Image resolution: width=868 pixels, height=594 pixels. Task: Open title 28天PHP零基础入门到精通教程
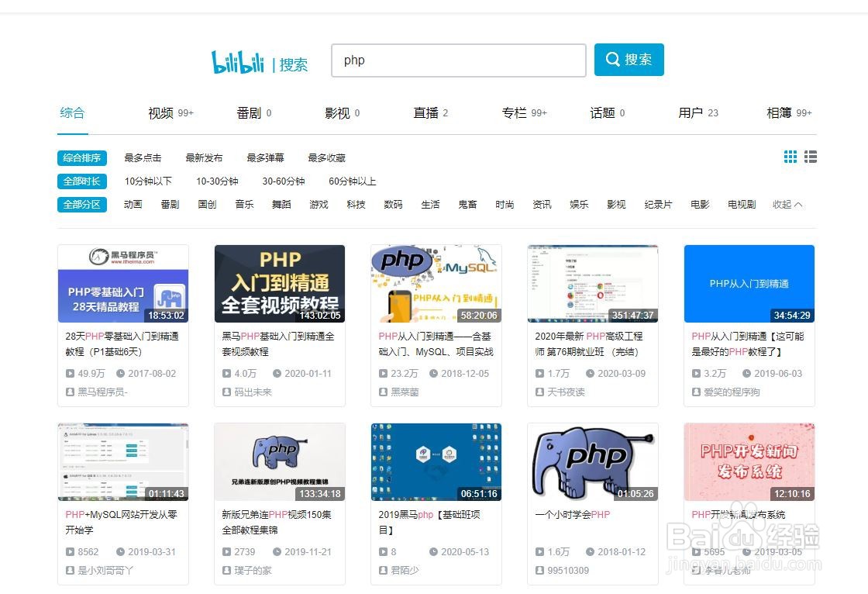coord(122,344)
